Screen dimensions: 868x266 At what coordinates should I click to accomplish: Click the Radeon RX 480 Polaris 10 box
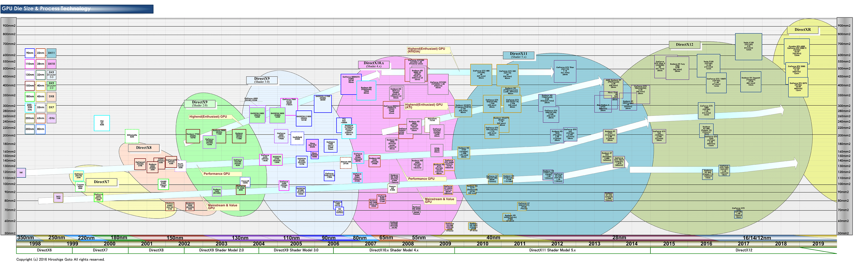click(x=706, y=131)
